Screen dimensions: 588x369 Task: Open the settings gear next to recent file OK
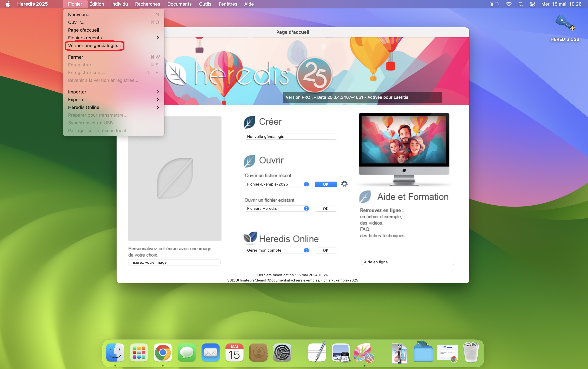tap(344, 184)
